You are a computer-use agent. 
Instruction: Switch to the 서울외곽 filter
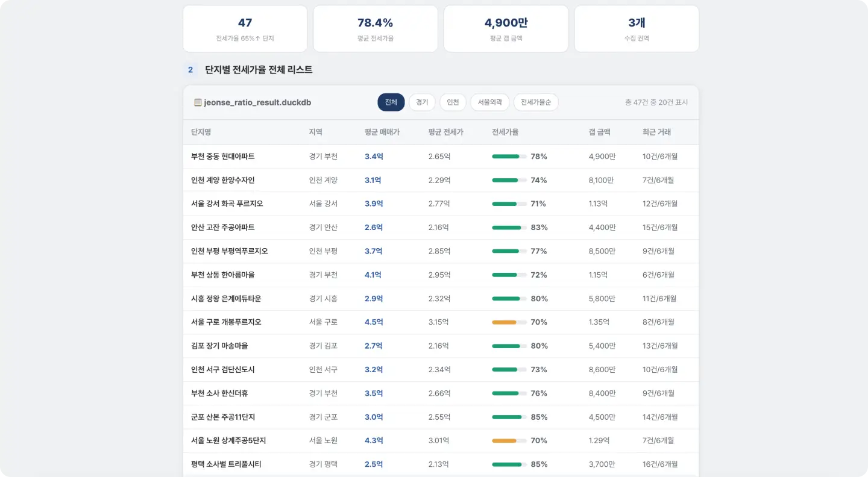coord(490,102)
